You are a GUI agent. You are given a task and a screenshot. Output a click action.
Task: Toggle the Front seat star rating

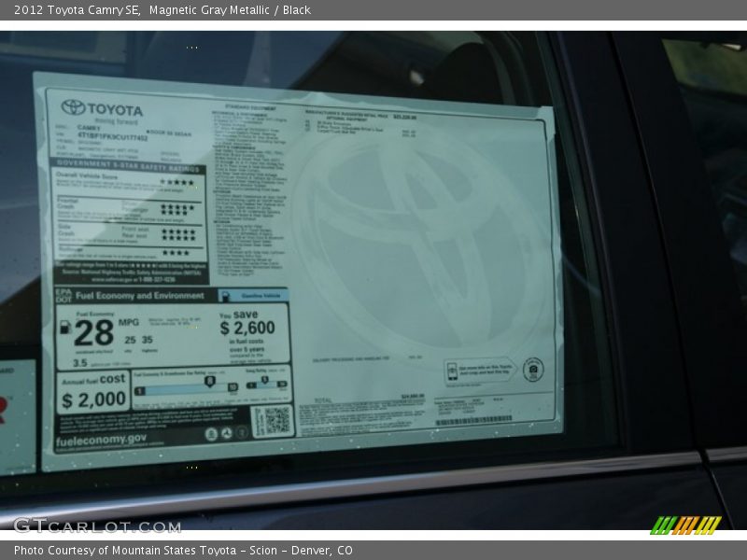coord(177,231)
